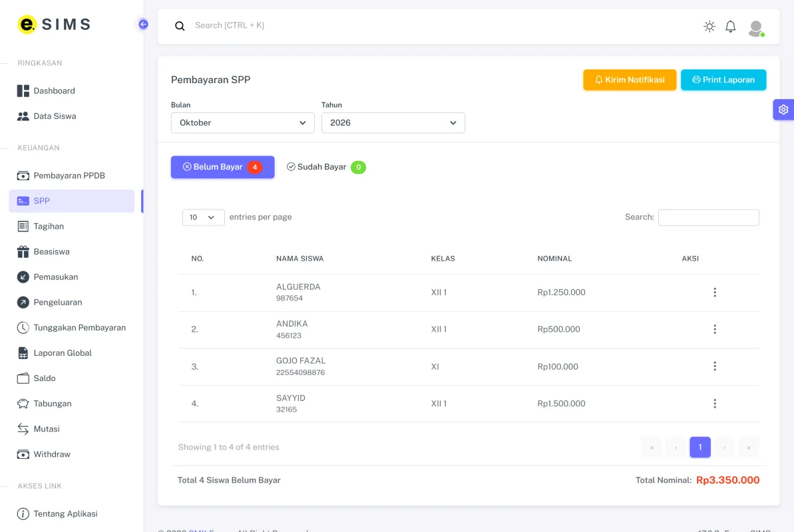The height and width of the screenshot is (532, 794).
Task: Open the entries per page dropdown
Action: pos(203,217)
